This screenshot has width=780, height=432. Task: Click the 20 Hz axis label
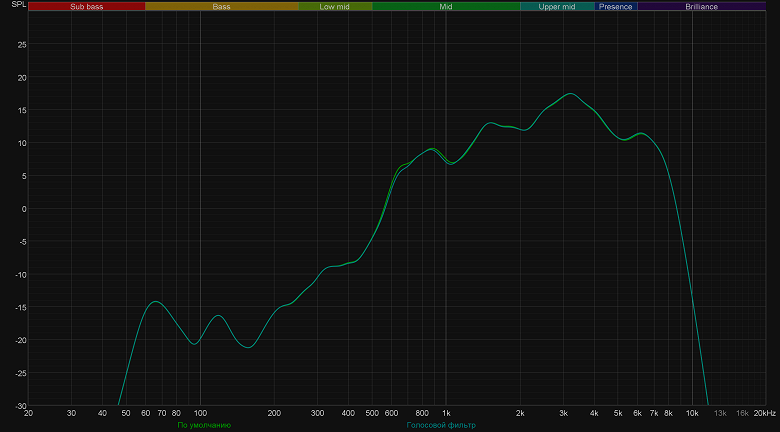28,414
